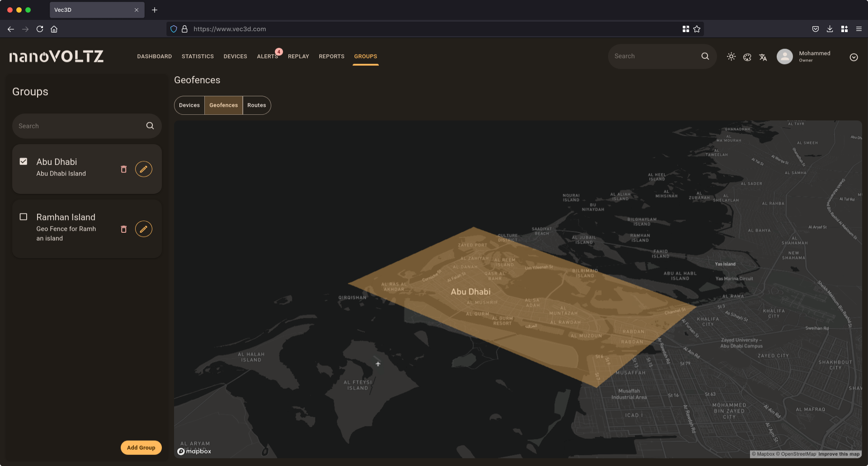This screenshot has width=868, height=466.
Task: Click the Add Group button
Action: click(x=141, y=447)
